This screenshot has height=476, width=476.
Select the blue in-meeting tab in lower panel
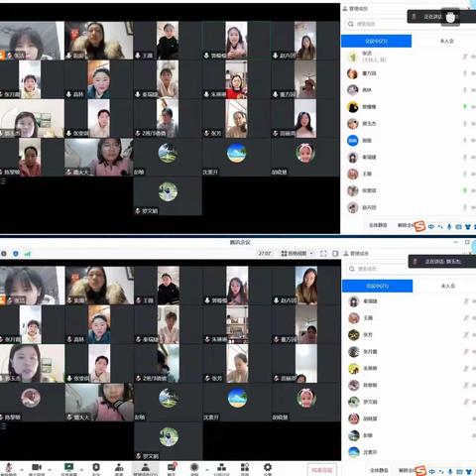[x=377, y=286]
